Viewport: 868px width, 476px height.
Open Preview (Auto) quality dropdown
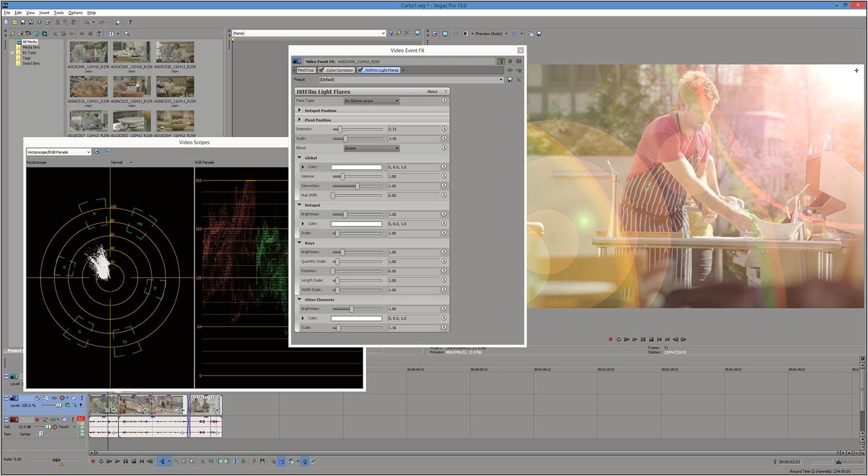point(492,33)
